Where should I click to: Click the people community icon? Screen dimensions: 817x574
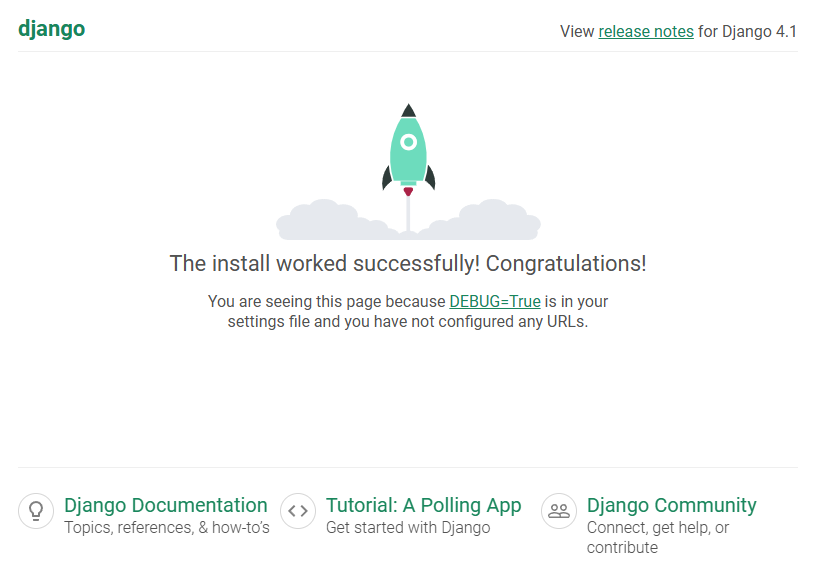click(x=559, y=511)
